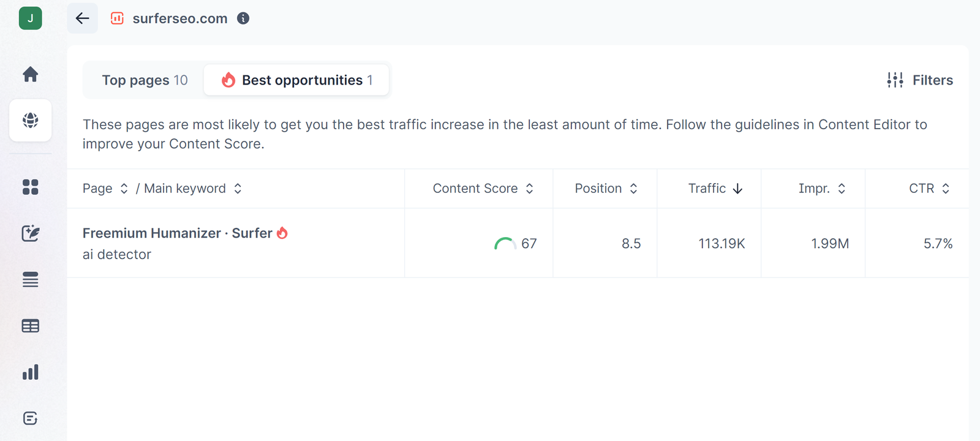Open the globe domain analysis sidebar icon

(30, 120)
